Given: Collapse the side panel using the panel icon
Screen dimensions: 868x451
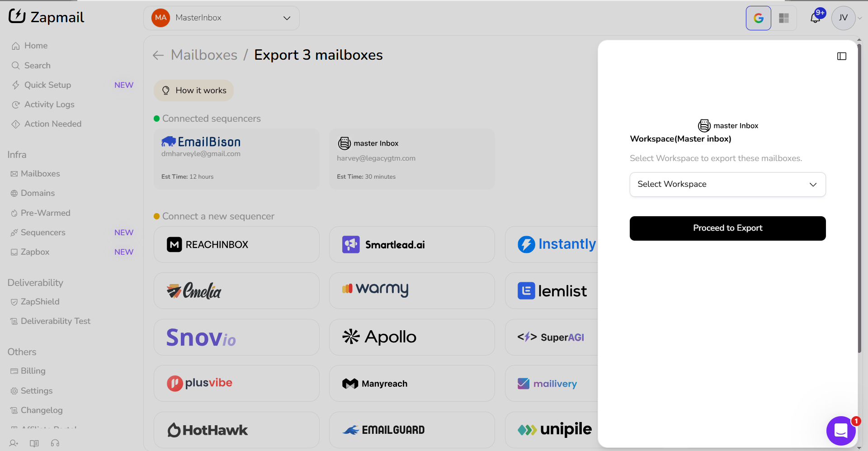Looking at the screenshot, I should [x=841, y=56].
